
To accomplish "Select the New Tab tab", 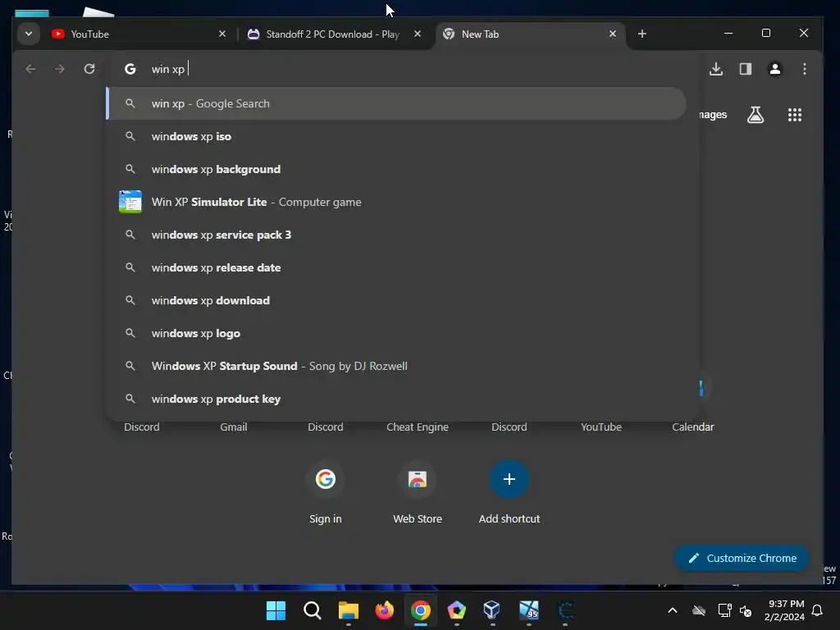I will click(x=531, y=34).
